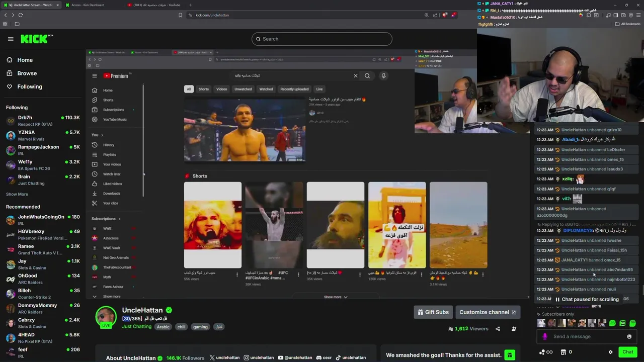The height and width of the screenshot is (362, 644).
Task: Click YouTube voice search microphone
Action: pos(383,76)
